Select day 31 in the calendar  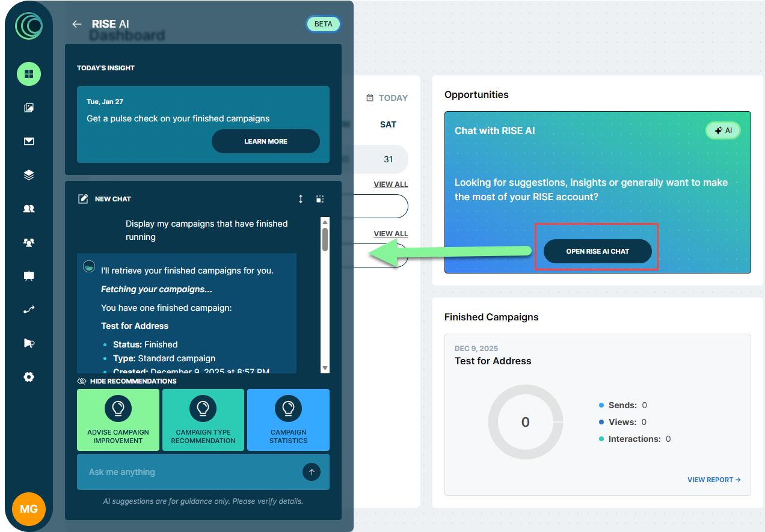point(389,159)
